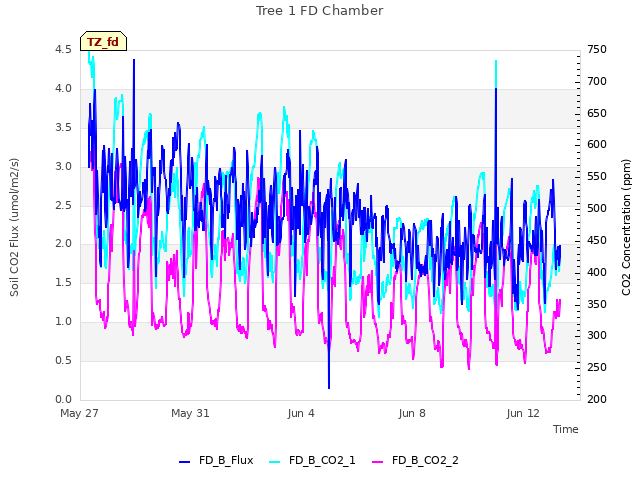Click the 450 right axis tick label
The height and width of the screenshot is (480, 640).
point(597,240)
